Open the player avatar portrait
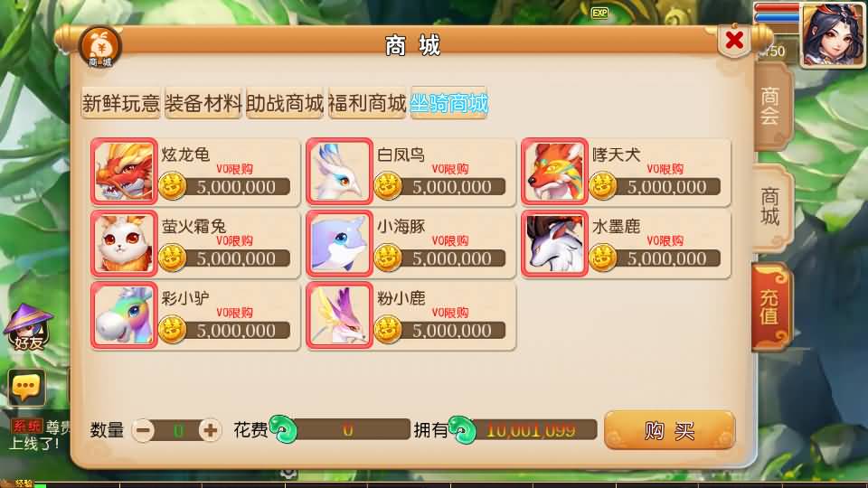This screenshot has height=488, width=868. point(833,34)
